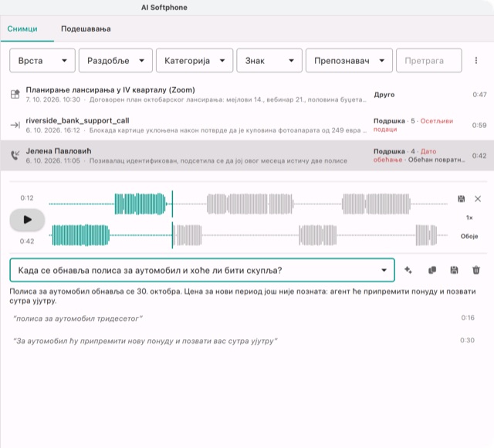Select the riverside_bank_support_call recording

(x=247, y=125)
